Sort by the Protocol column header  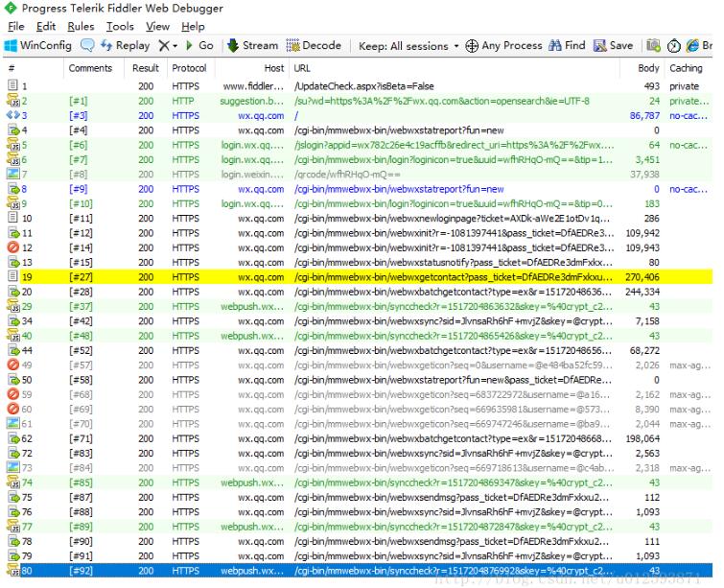pyautogui.click(x=191, y=68)
